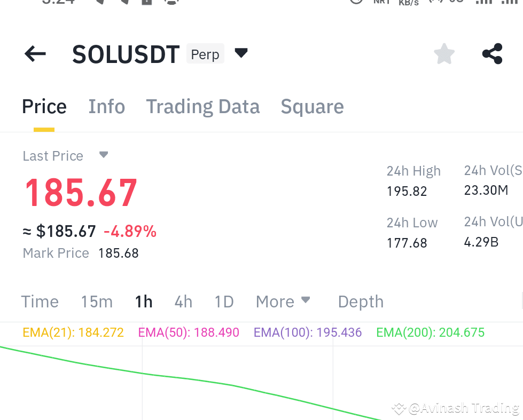Viewport: 523px width, 420px height.
Task: Select the Depth view icon
Action: 361,302
